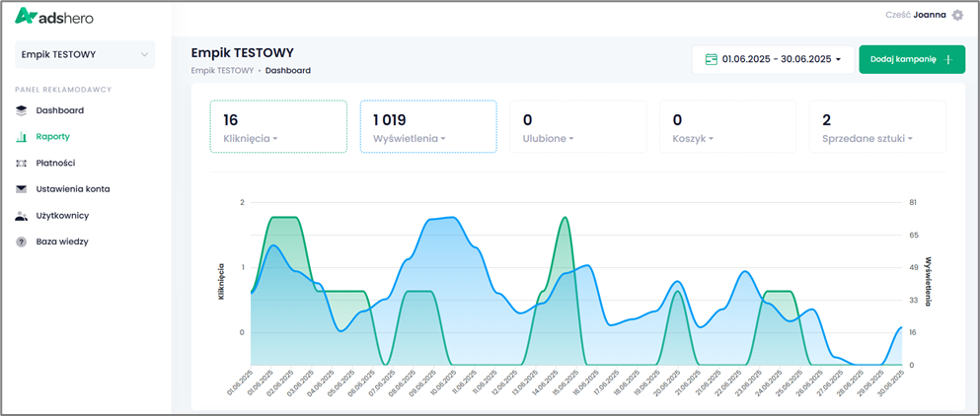Click the Płatności money icon
The image size is (980, 416).
click(22, 163)
